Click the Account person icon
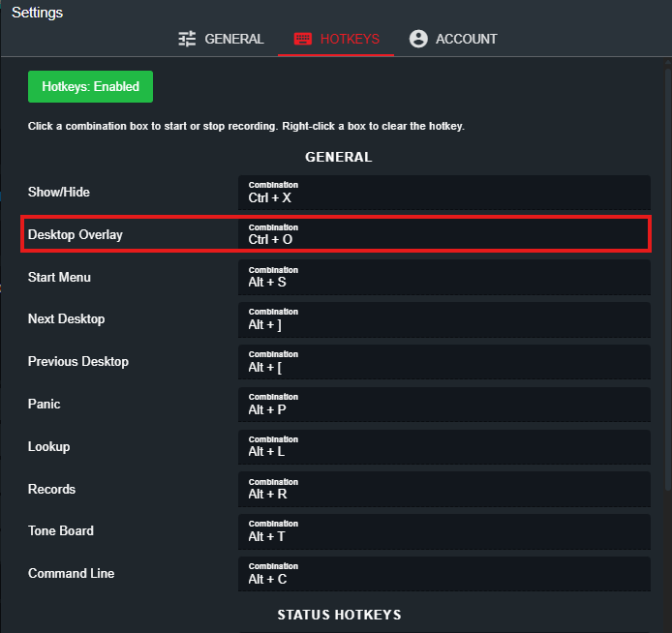 click(x=418, y=39)
